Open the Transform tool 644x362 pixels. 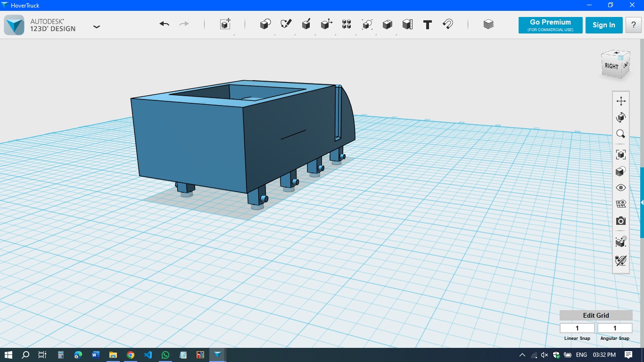(225, 24)
